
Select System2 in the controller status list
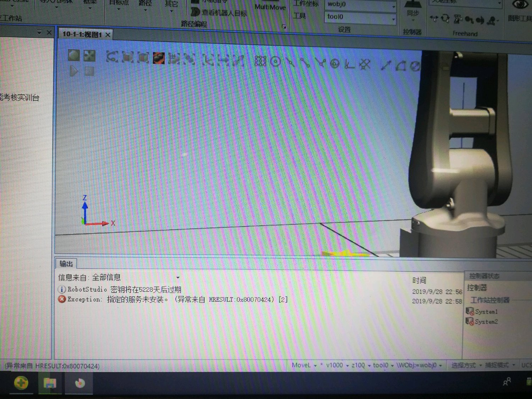click(x=482, y=322)
